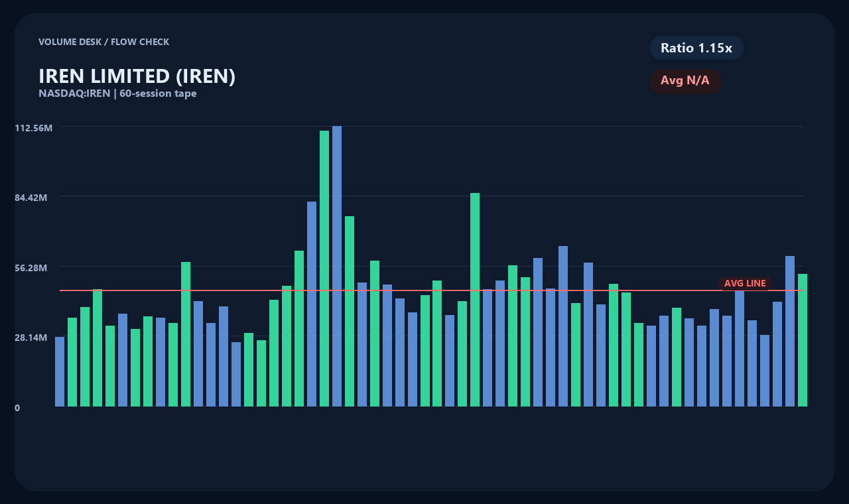Click the IREN LIMITED (IREN) title
This screenshot has height=504, width=849.
(x=137, y=76)
